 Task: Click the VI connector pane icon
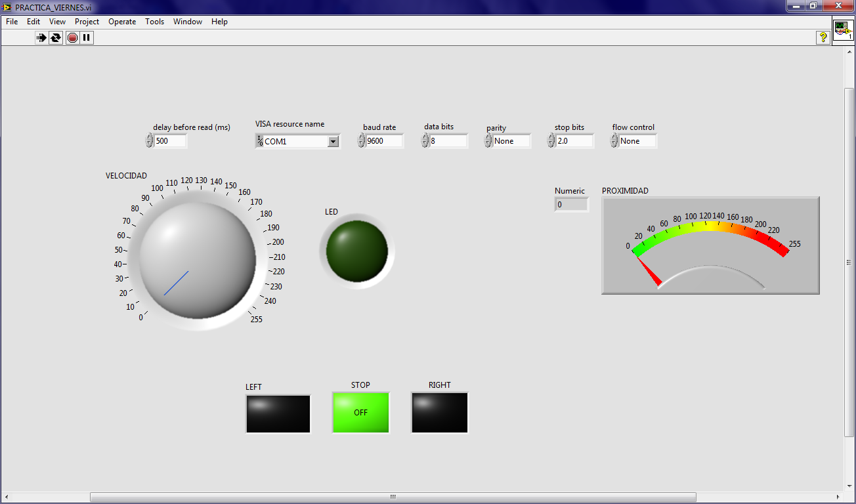(843, 31)
